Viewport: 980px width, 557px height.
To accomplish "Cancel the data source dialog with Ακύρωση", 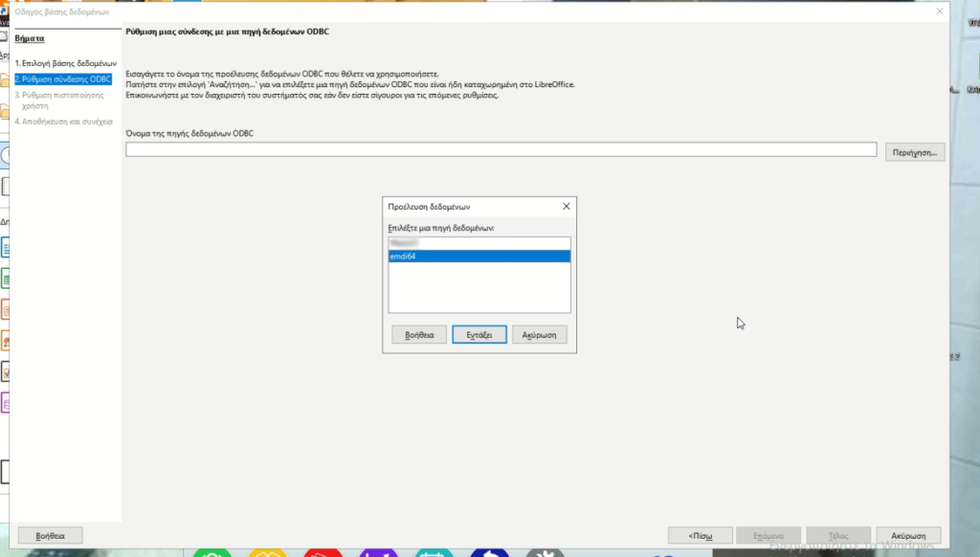I will coord(540,335).
